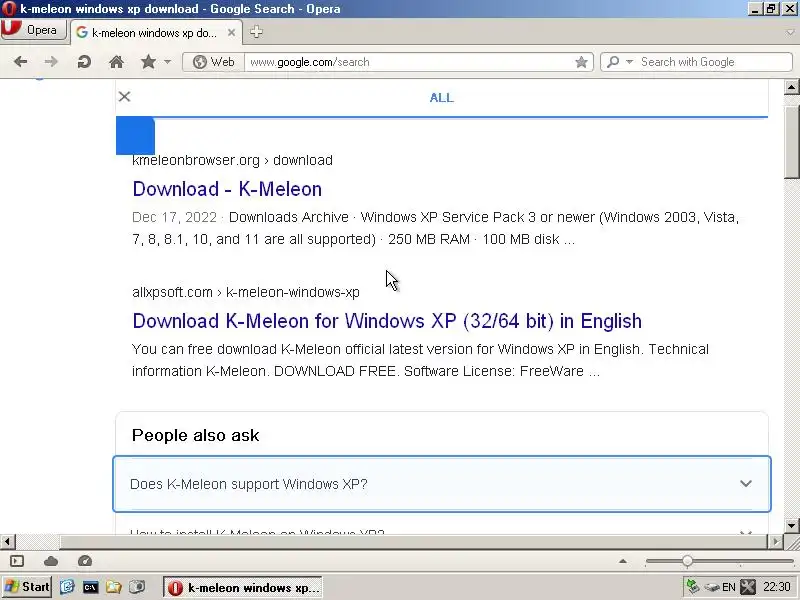Close the k-meleon search tab

click(231, 33)
